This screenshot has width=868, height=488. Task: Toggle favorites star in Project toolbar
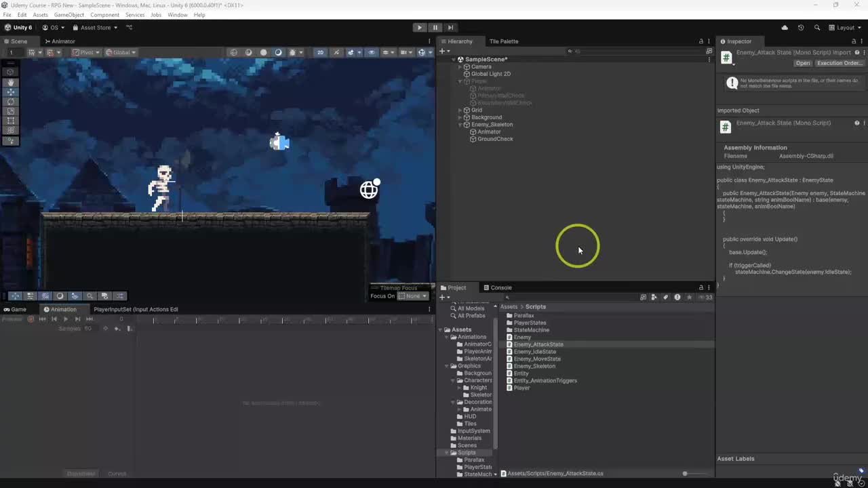point(689,297)
